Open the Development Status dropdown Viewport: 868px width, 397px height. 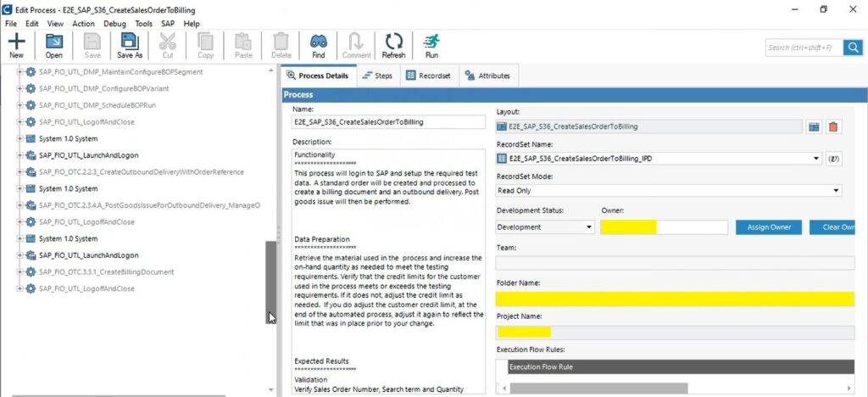(588, 227)
